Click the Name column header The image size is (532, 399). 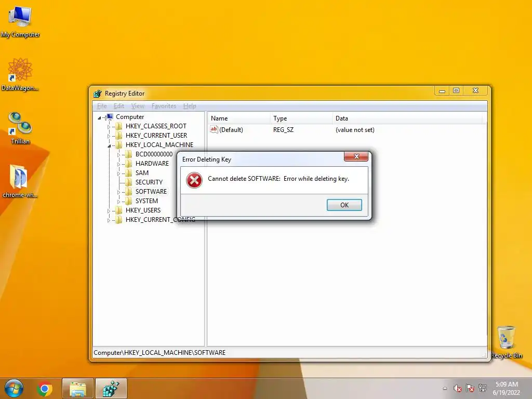(239, 118)
